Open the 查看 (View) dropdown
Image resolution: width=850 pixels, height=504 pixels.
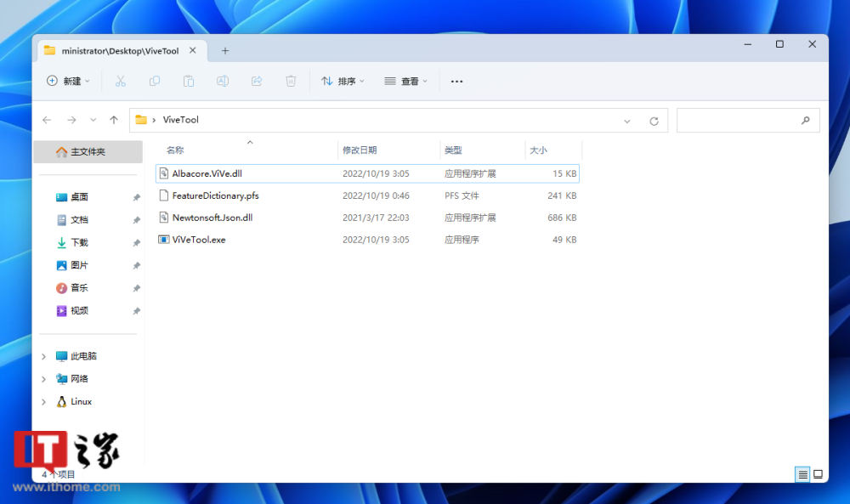pyautogui.click(x=406, y=82)
